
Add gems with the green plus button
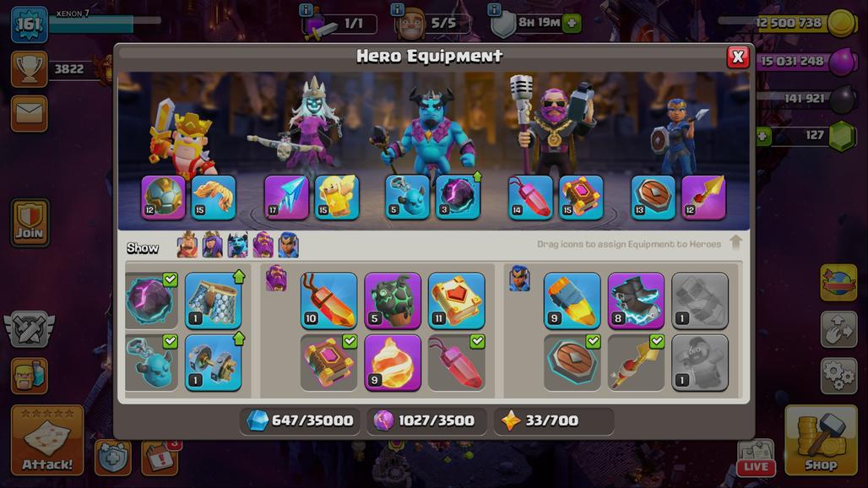(762, 136)
